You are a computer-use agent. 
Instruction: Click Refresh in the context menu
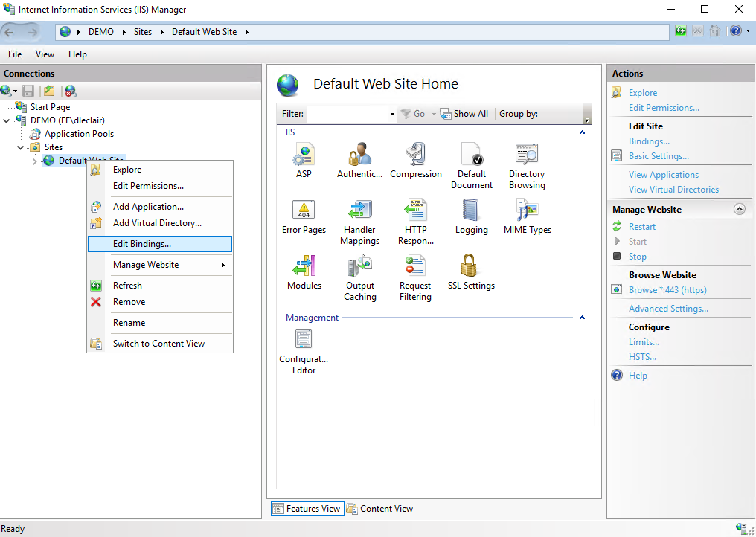click(159, 286)
